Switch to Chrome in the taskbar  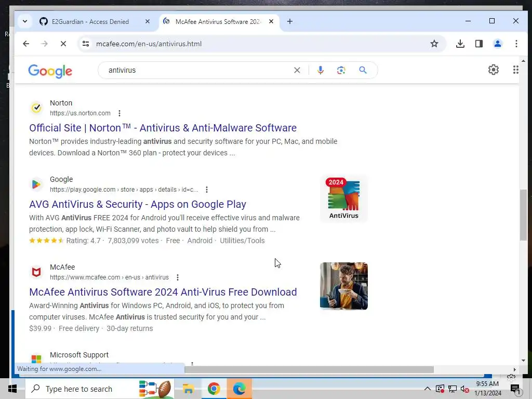pyautogui.click(x=214, y=389)
